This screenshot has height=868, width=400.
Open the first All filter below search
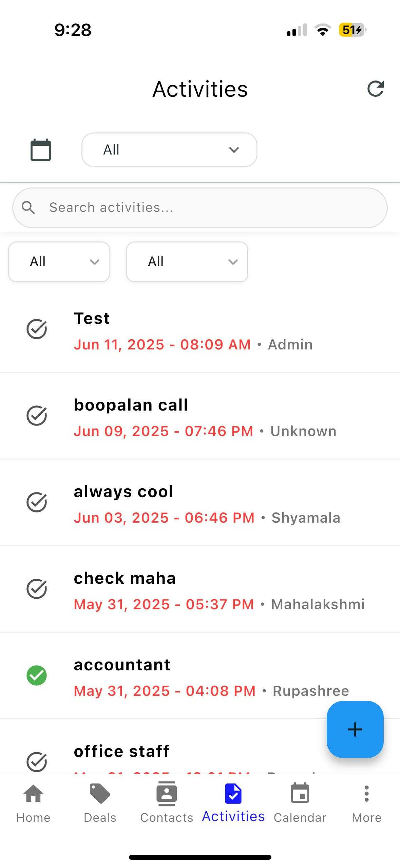tap(59, 262)
